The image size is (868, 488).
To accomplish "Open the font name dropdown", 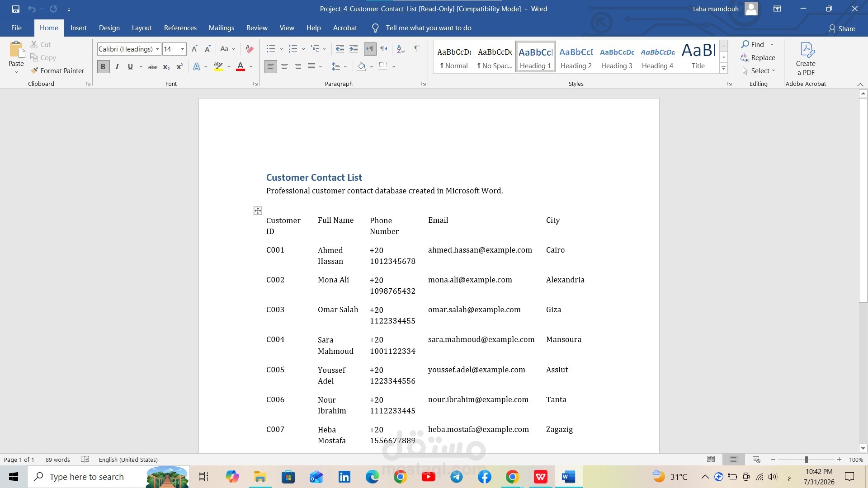I will coord(157,49).
